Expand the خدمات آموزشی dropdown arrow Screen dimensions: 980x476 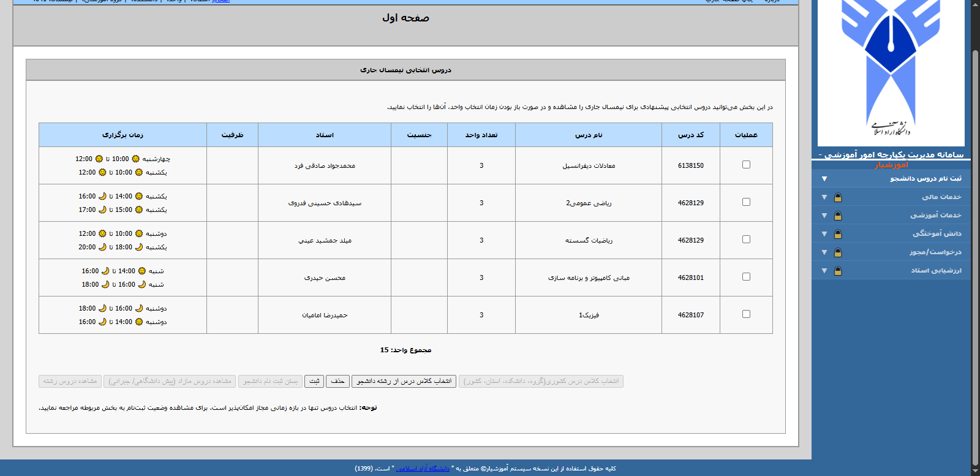click(824, 216)
